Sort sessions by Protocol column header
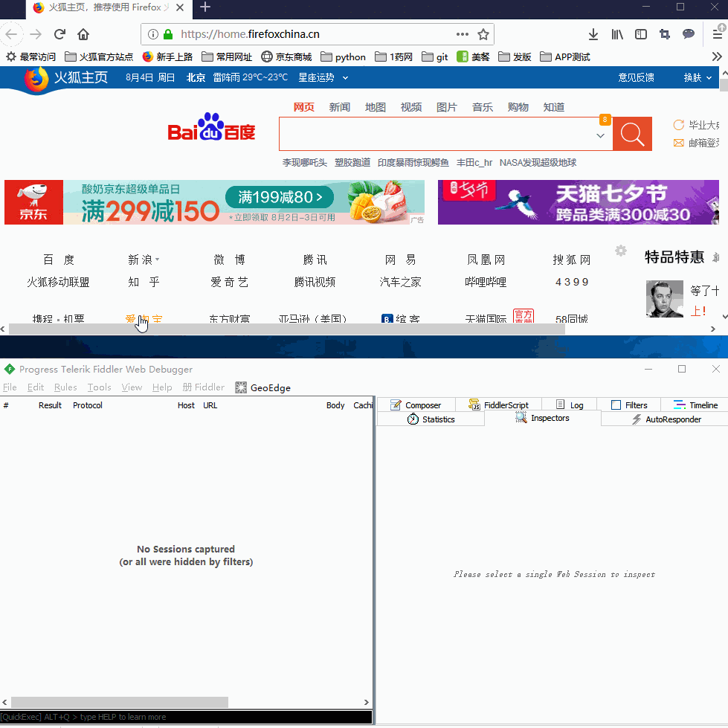728x728 pixels. [87, 405]
